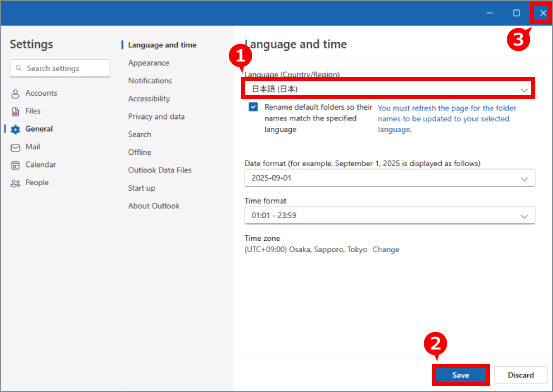Switch to Appearance settings tab
The width and height of the screenshot is (553, 392).
tap(148, 63)
